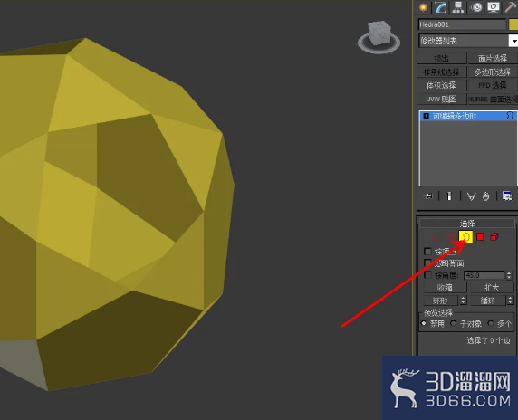Click the 环形 ring spinner arrows

point(463,301)
